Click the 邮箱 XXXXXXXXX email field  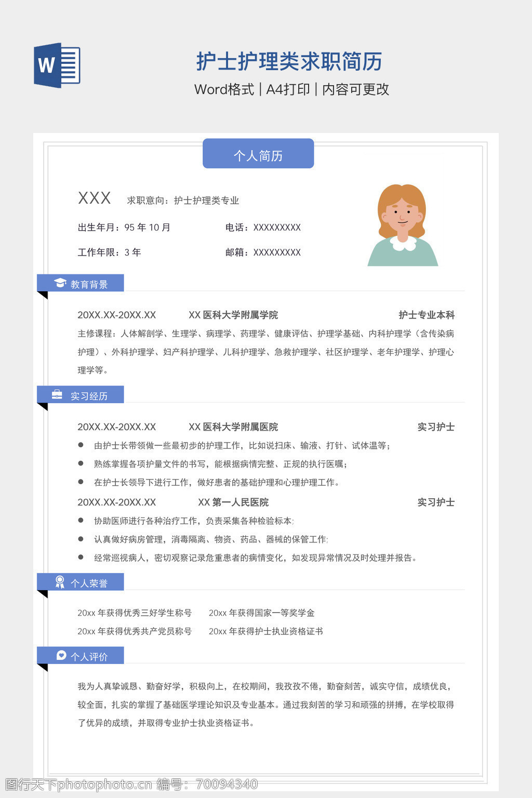click(263, 252)
